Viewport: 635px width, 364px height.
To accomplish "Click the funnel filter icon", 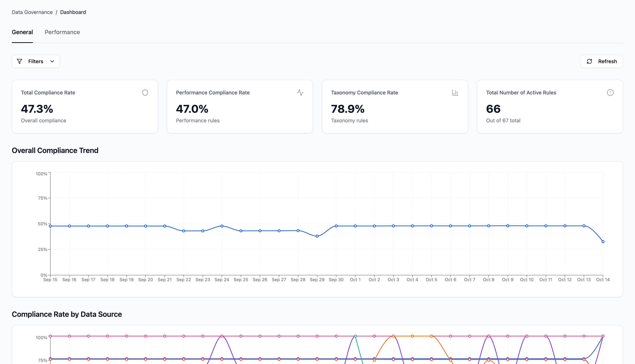I will coord(19,61).
